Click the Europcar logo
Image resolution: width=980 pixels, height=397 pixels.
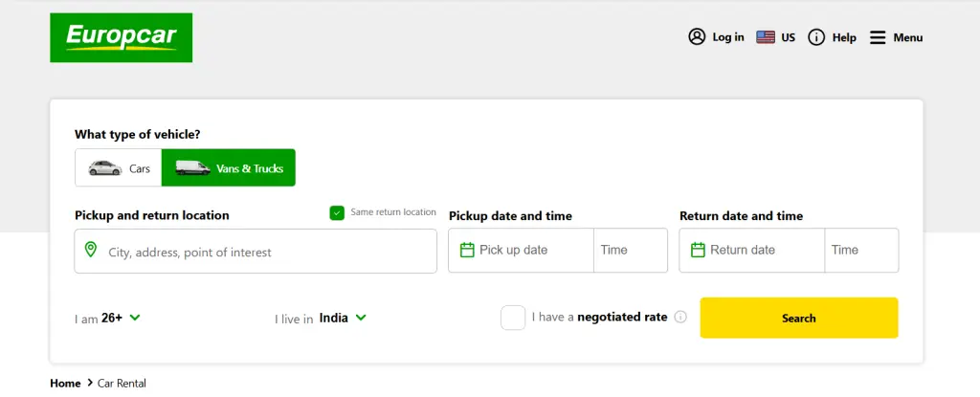coord(121,37)
